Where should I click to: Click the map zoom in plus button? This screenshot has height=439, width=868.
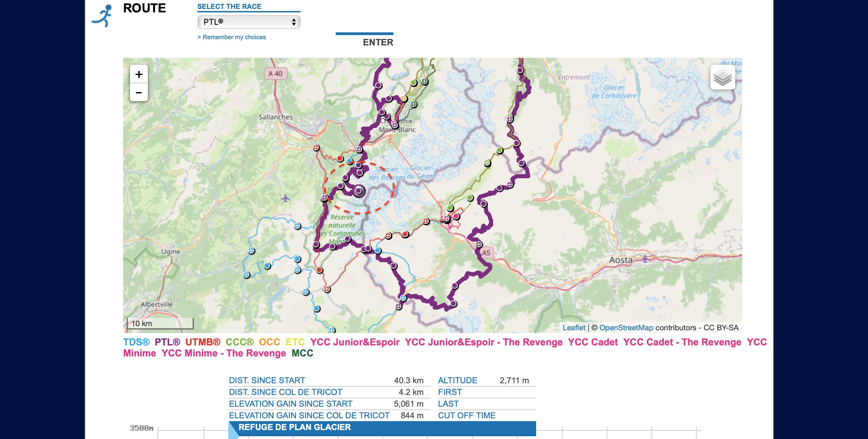tap(139, 74)
